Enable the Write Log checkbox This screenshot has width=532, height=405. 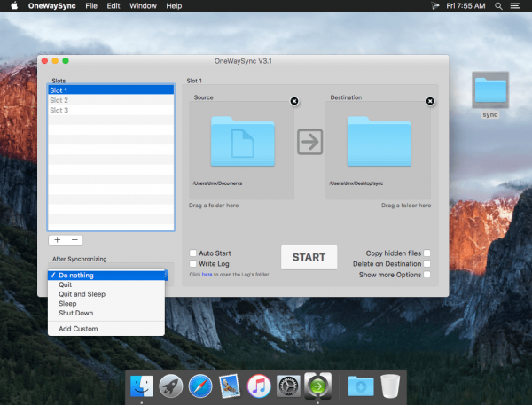(192, 263)
